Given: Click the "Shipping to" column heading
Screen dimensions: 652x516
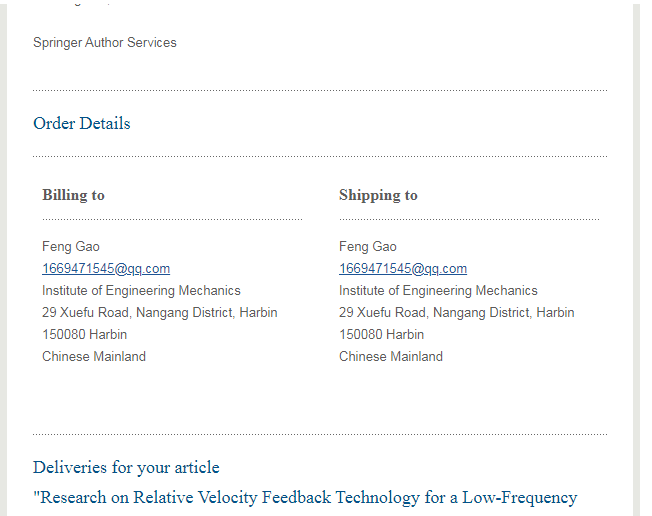Looking at the screenshot, I should pos(378,195).
